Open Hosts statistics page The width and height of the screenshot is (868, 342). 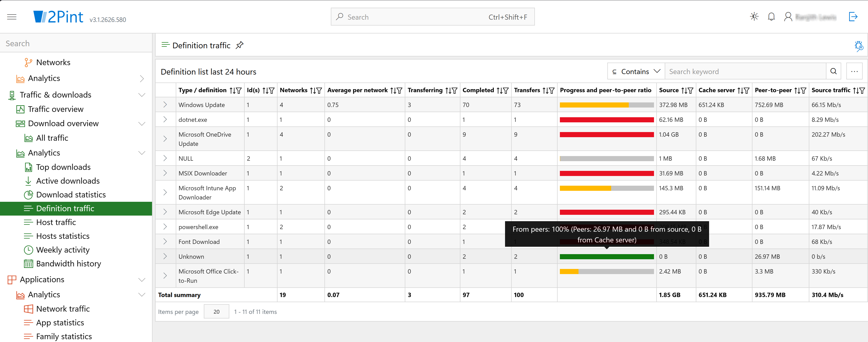(x=63, y=236)
